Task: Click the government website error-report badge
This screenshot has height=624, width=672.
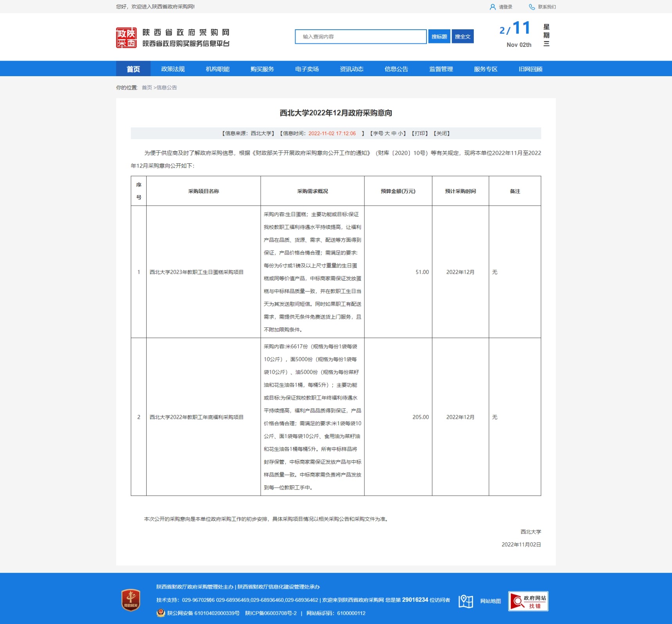Action: click(x=528, y=601)
